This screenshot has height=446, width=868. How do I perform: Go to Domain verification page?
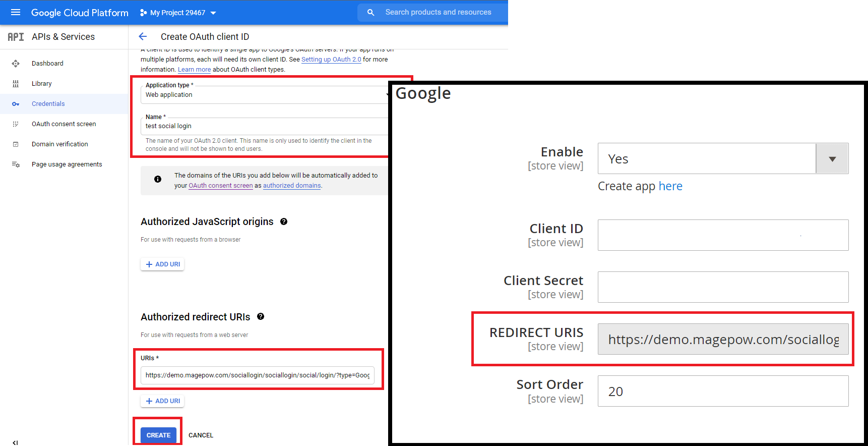(59, 144)
